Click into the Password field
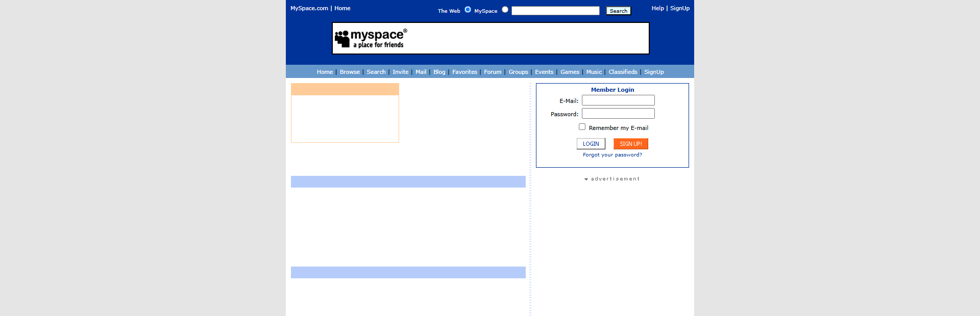 [x=618, y=114]
